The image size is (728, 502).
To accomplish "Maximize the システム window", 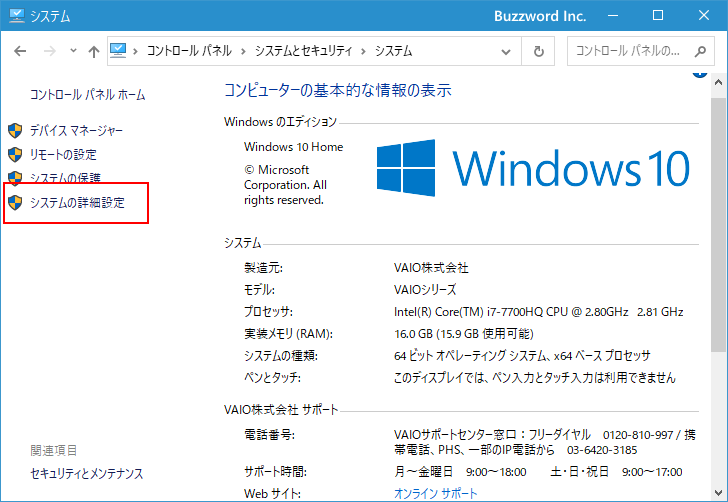I will pos(658,16).
